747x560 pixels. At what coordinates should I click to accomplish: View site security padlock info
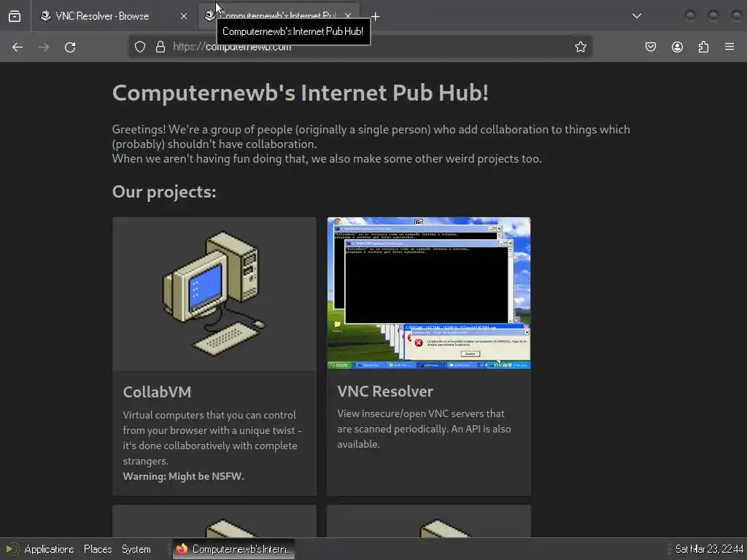click(160, 47)
